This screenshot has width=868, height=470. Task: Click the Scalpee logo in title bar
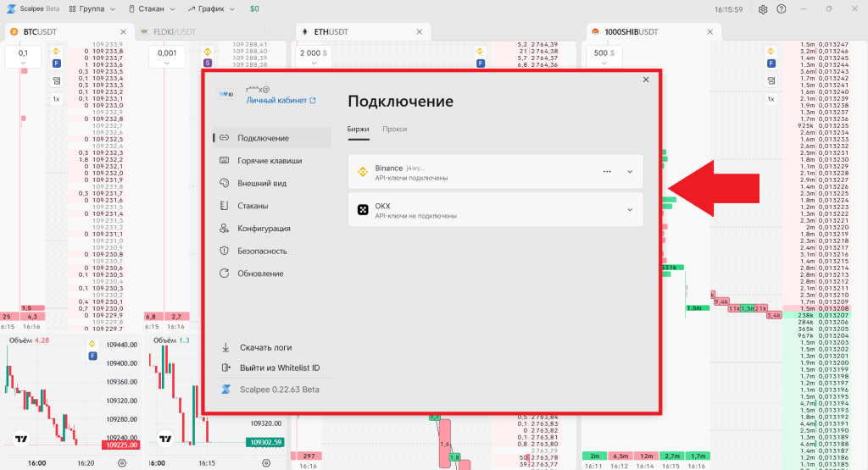11,8
